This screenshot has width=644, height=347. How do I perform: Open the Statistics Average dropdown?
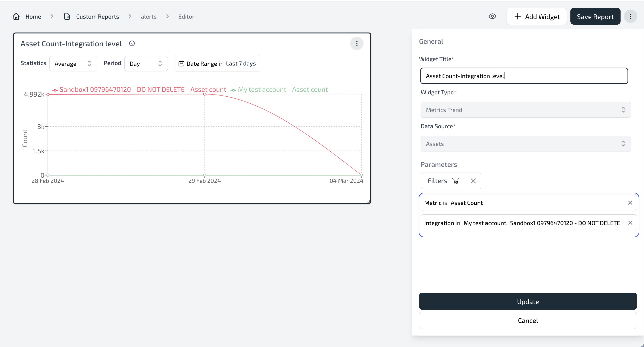tap(73, 64)
